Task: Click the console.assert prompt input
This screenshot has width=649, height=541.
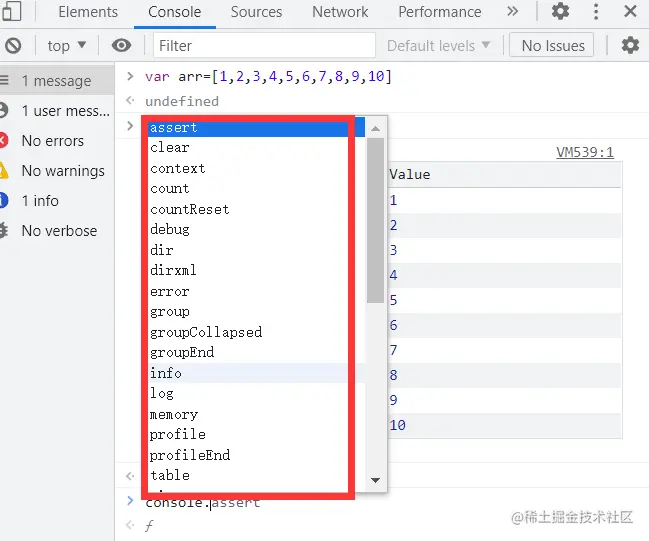Action: pyautogui.click(x=203, y=503)
